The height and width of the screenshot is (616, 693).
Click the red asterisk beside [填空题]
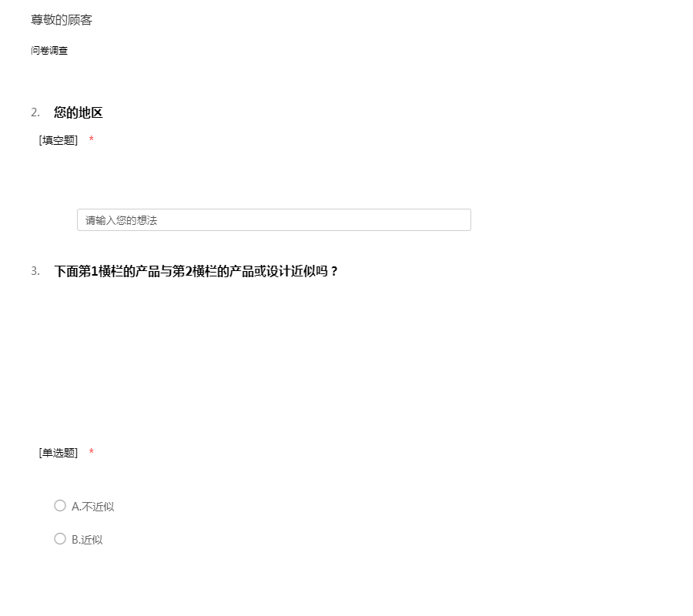tap(92, 139)
